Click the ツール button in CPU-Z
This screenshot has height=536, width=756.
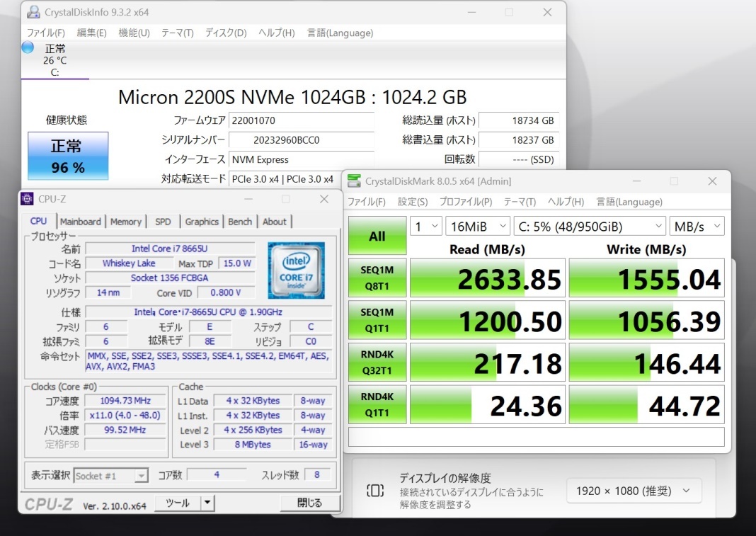click(x=178, y=503)
